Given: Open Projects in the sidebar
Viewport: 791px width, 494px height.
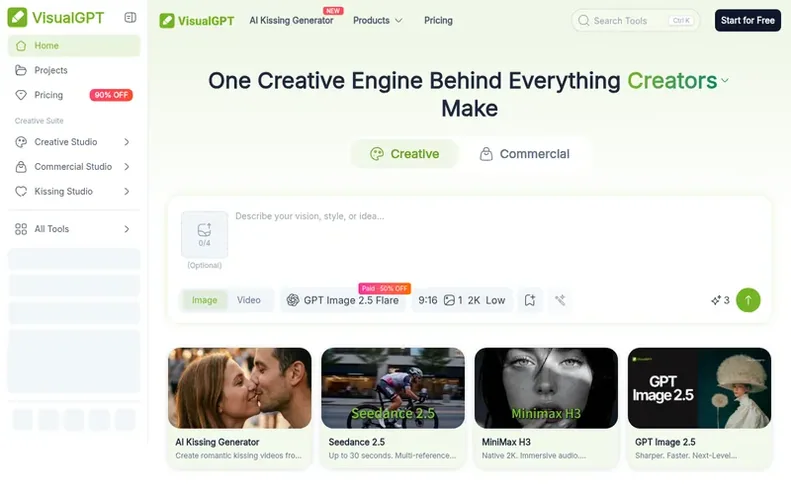Looking at the screenshot, I should (x=74, y=70).
